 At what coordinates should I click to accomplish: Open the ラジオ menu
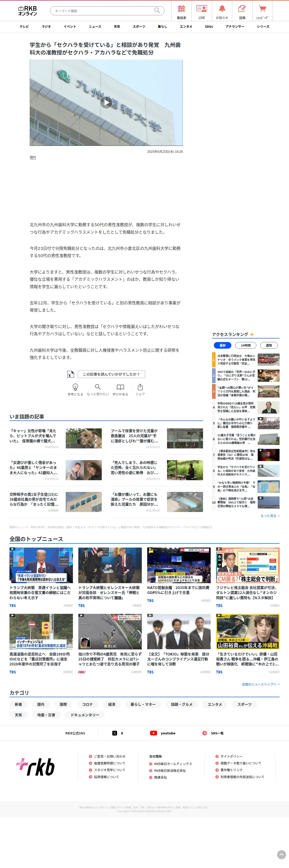(x=46, y=27)
